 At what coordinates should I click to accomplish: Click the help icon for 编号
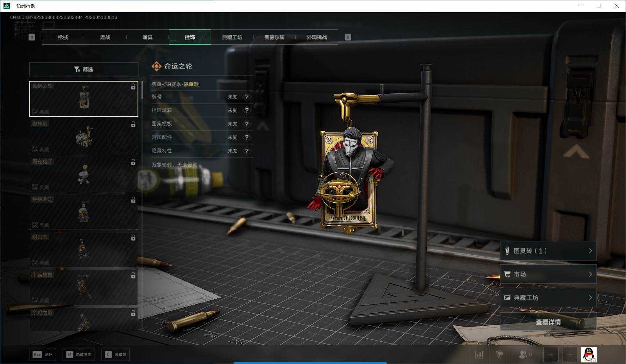(247, 97)
